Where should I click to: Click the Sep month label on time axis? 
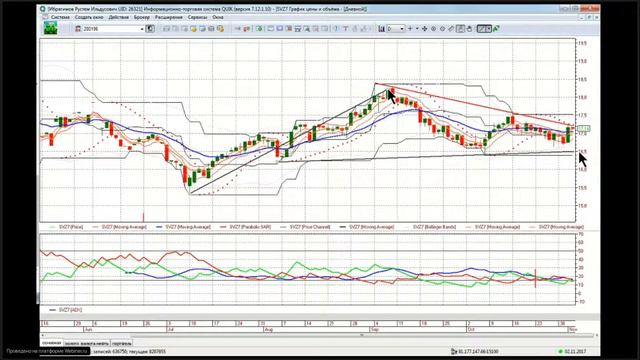[x=375, y=329]
